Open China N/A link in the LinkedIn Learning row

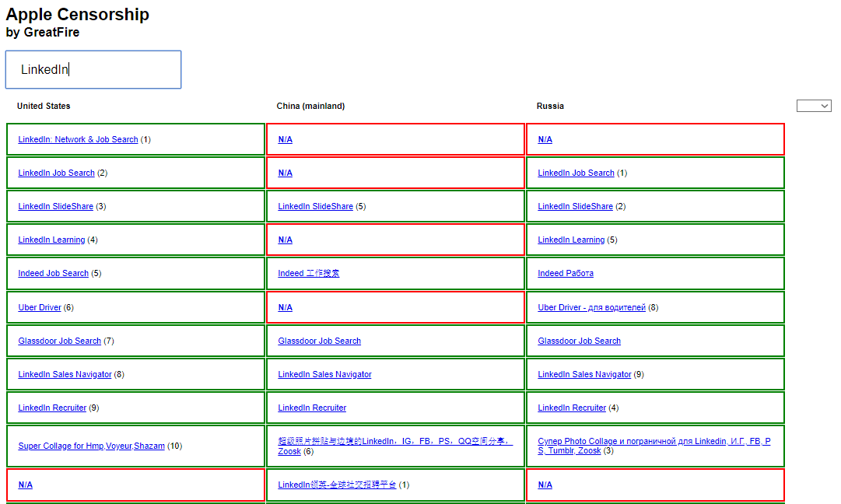(x=285, y=240)
